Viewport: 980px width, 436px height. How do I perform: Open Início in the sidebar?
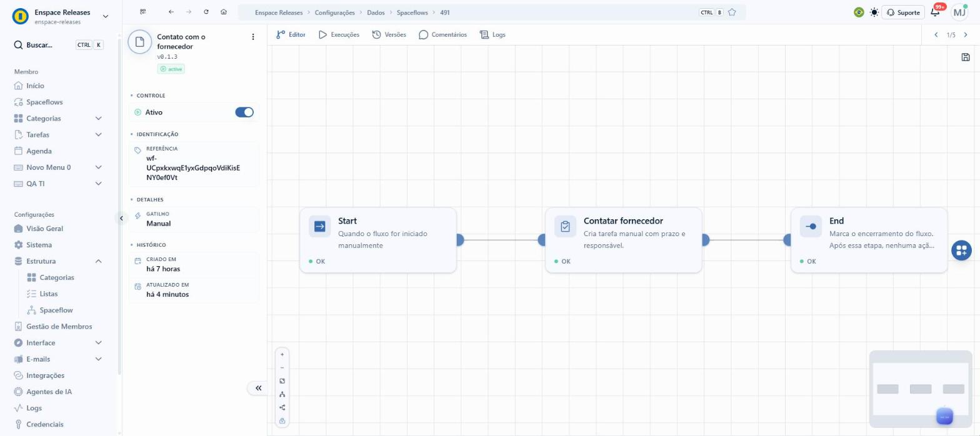point(35,86)
